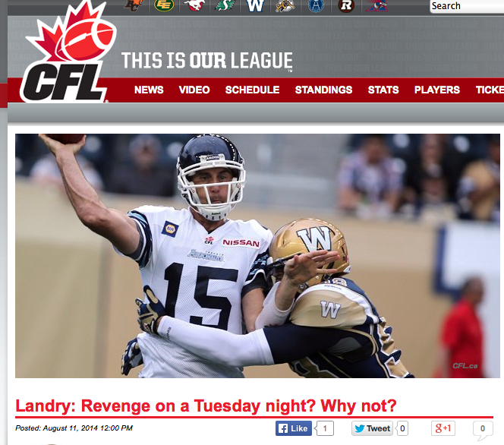
Task: Select the Saskatchewan Roughriders S logo
Action: (x=225, y=5)
